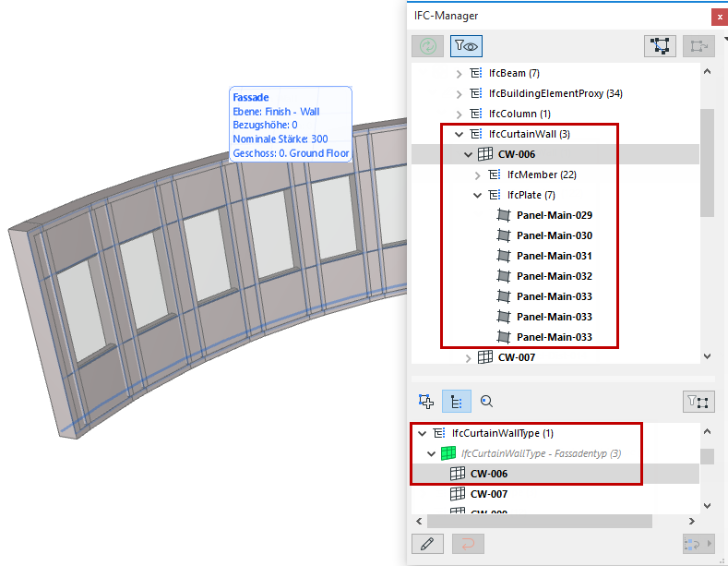
Task: Expand the IfcBuildingElementProxy (34) node
Action: coord(459,94)
